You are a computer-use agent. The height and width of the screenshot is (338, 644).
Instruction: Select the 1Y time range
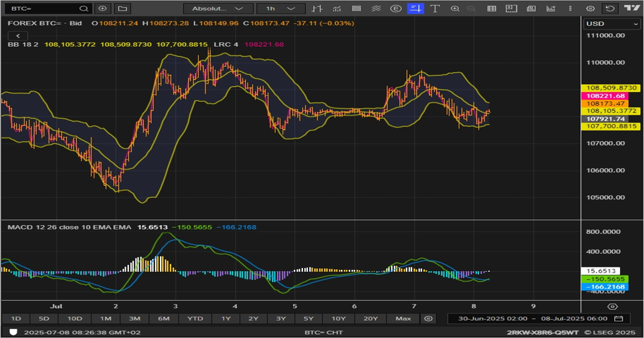pos(226,318)
